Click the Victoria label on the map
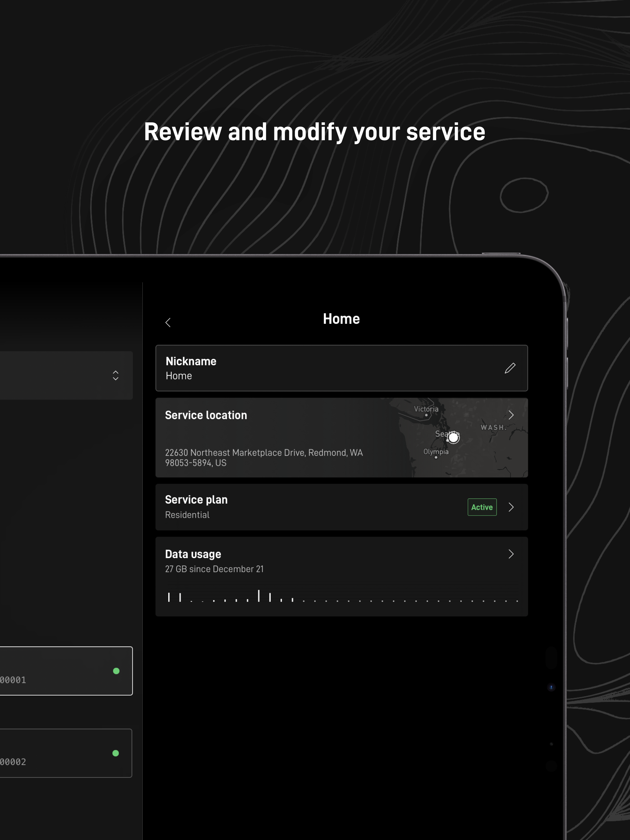 426,409
